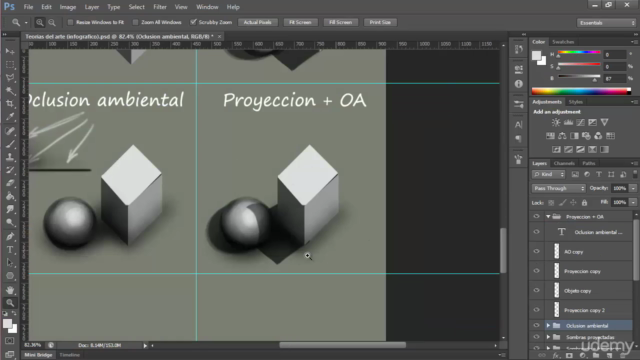
Task: Click the color spectrum ramp
Action: point(581,91)
